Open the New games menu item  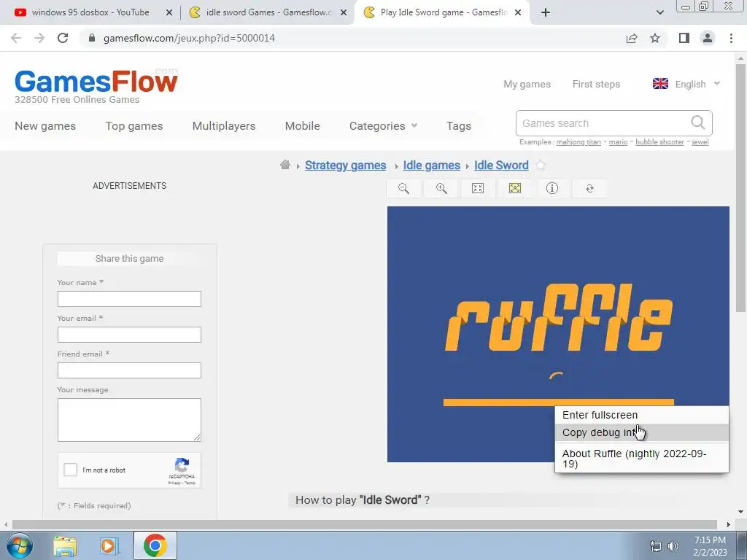coord(45,125)
